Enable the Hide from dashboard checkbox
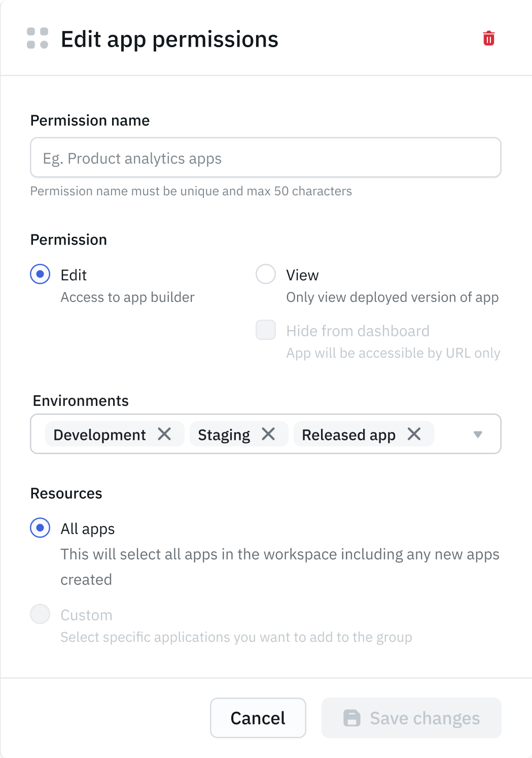The width and height of the screenshot is (532, 758). (x=265, y=330)
